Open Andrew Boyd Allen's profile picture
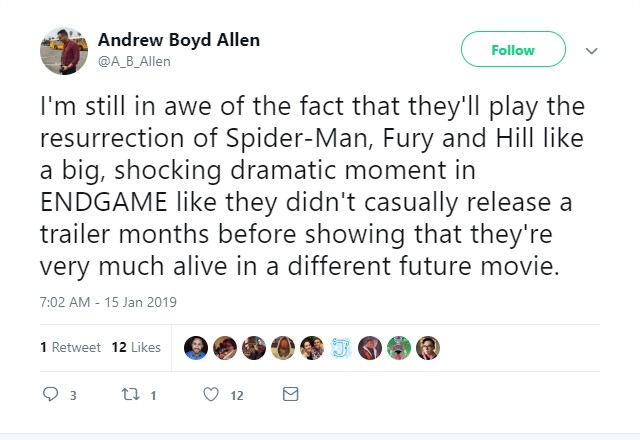640x440 pixels. [x=63, y=50]
